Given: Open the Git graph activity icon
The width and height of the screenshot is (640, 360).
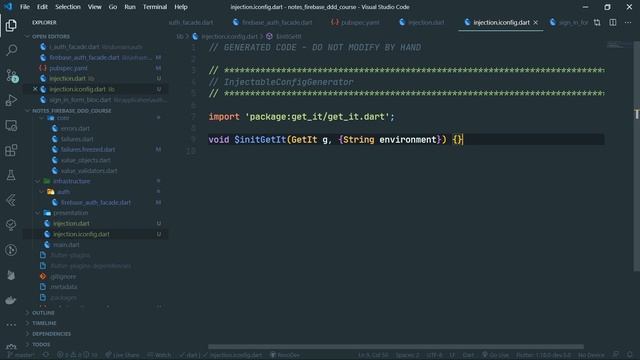Looking at the screenshot, I should click(11, 250).
